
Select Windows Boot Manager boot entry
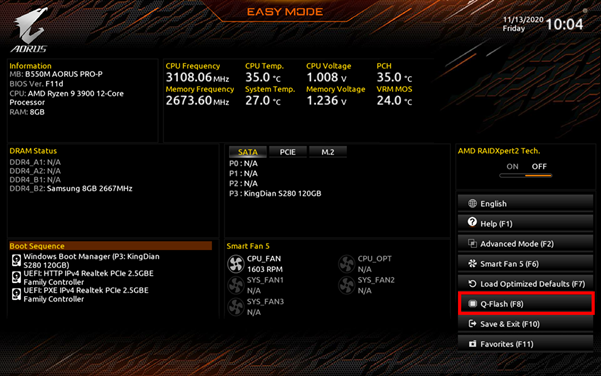86,261
